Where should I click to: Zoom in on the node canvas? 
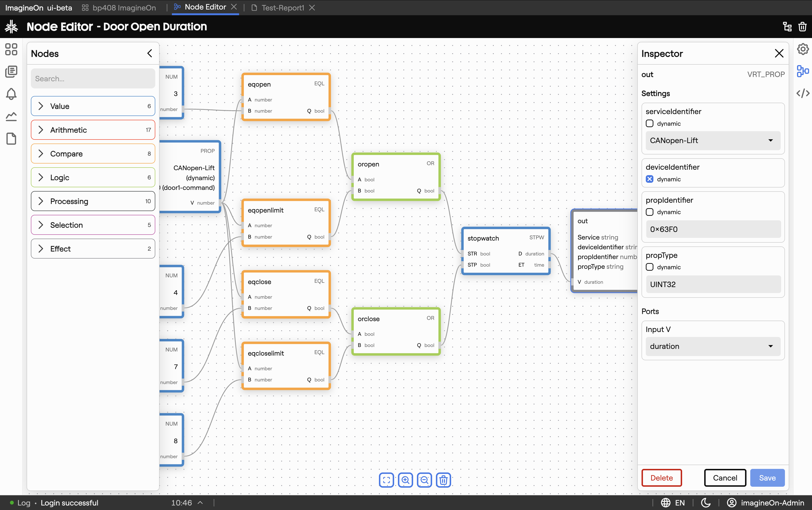405,480
